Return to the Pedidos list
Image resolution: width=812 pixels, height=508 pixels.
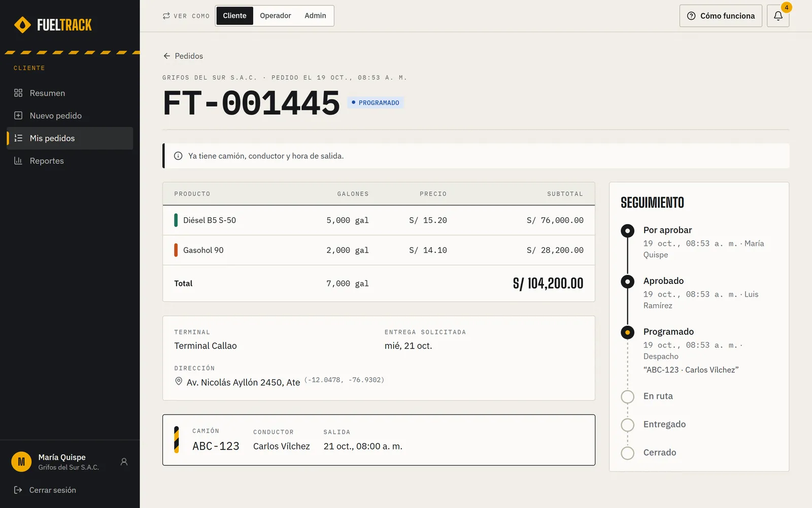[x=183, y=56]
